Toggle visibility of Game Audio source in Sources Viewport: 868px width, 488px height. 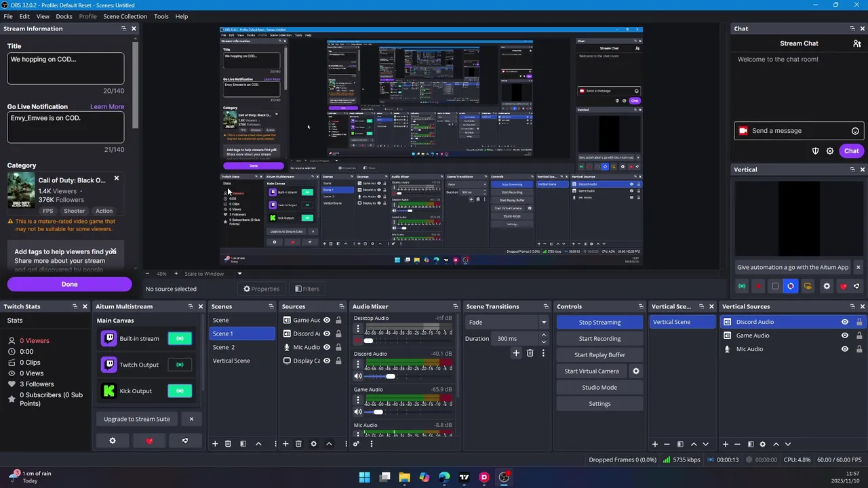pyautogui.click(x=327, y=321)
